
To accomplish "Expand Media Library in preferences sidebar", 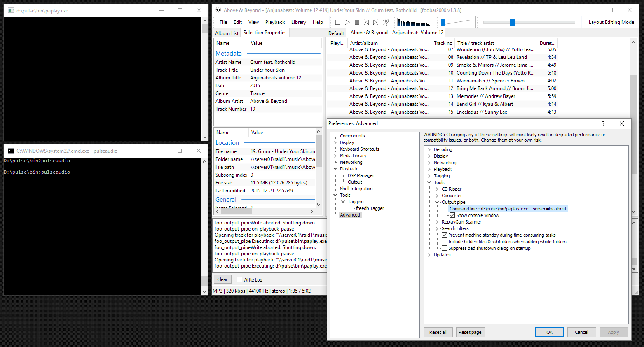I will point(335,156).
